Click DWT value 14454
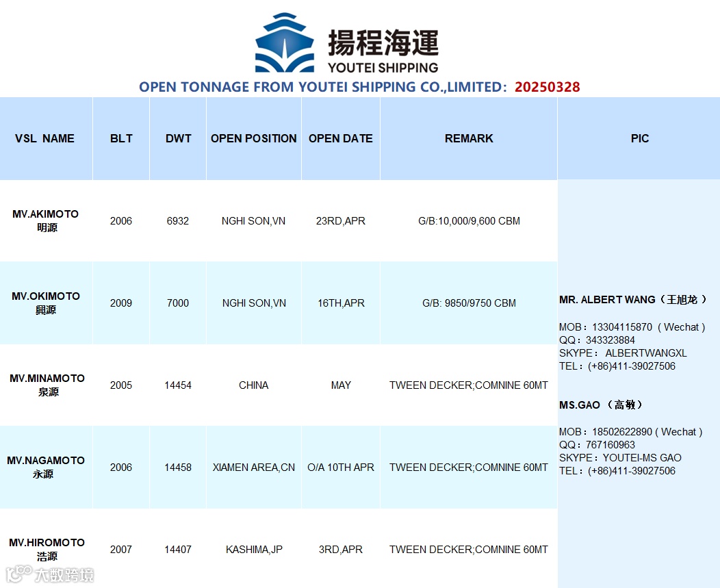Viewport: 720px width, 588px height. click(178, 385)
